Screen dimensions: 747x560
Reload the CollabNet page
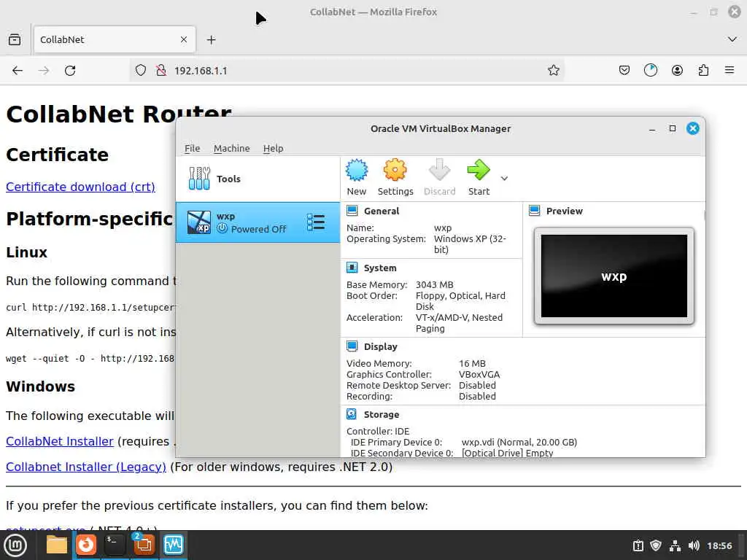click(x=70, y=71)
